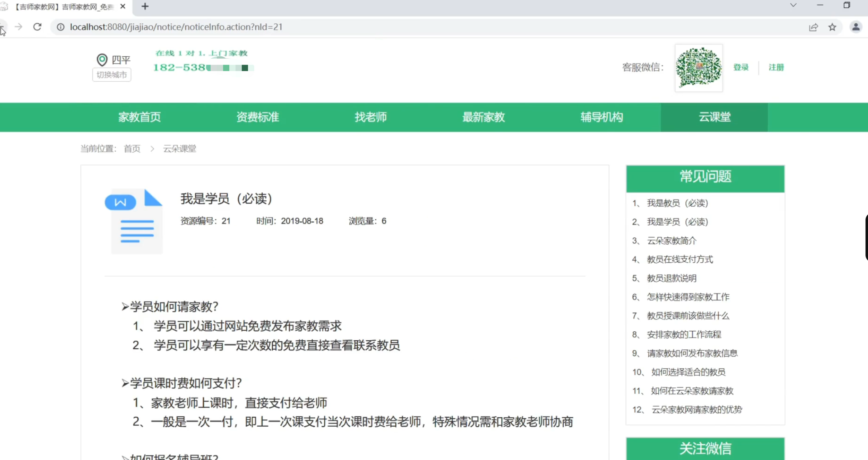Select the 资费标准 navigation item
The width and height of the screenshot is (868, 460).
coord(257,117)
